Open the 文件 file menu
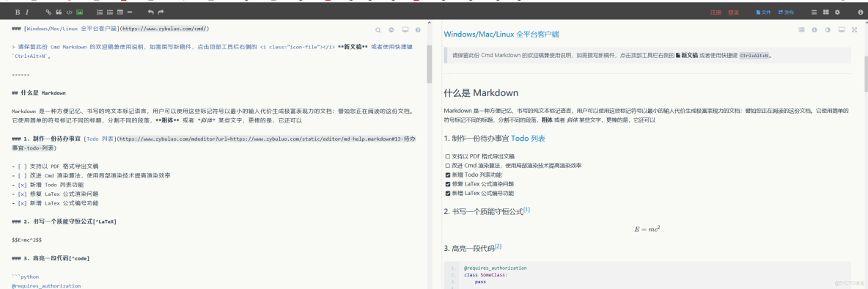Screen dimensions: 868x289 pyautogui.click(x=763, y=12)
